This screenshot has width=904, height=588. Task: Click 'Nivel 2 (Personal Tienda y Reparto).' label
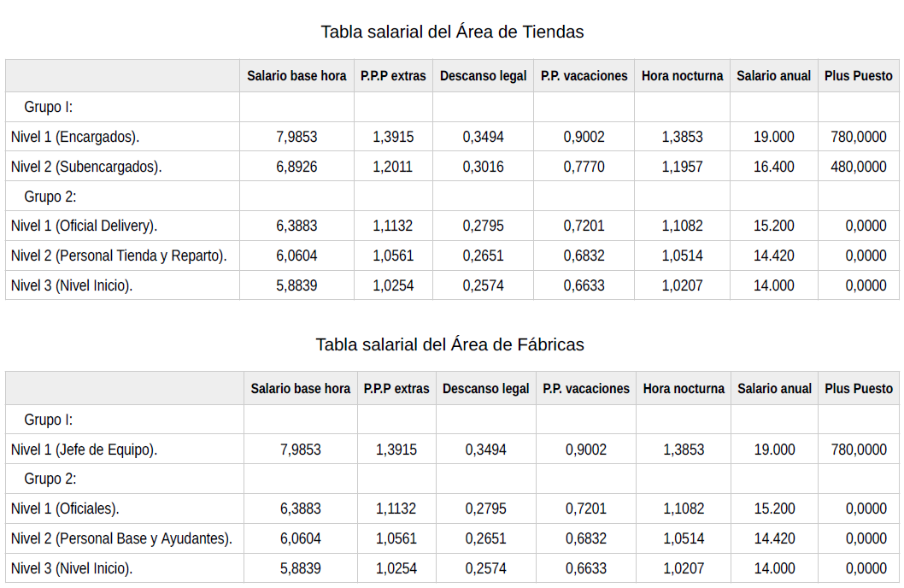(119, 256)
